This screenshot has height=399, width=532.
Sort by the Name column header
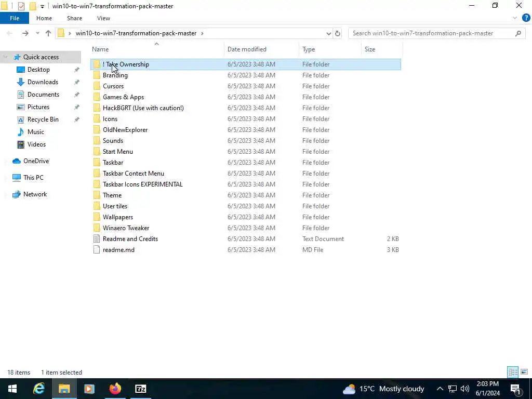100,49
